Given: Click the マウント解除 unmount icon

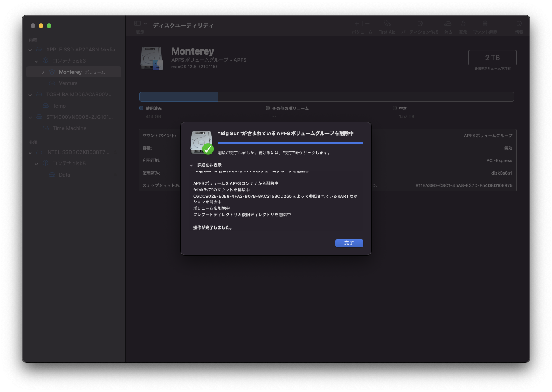Looking at the screenshot, I should (485, 24).
